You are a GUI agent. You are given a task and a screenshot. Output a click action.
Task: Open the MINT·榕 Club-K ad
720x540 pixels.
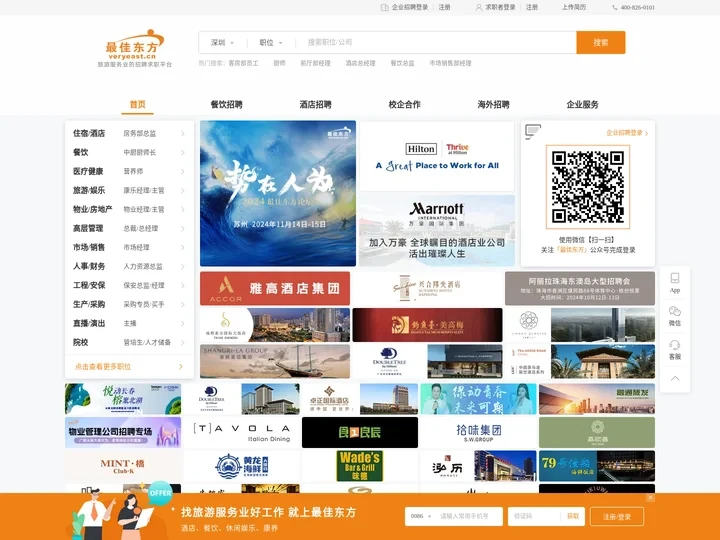pyautogui.click(x=123, y=466)
